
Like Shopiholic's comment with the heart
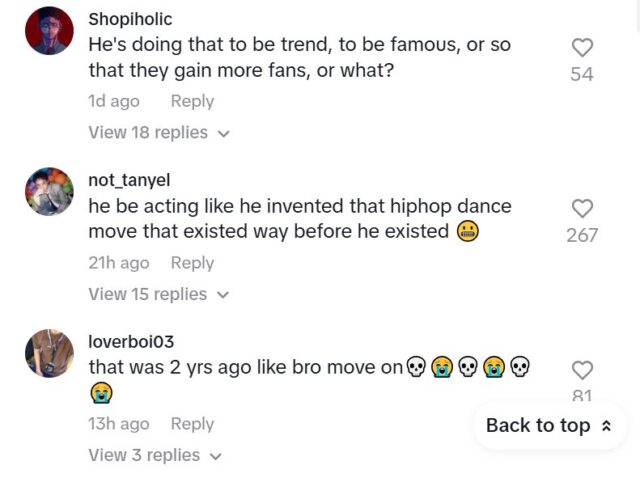[x=582, y=47]
